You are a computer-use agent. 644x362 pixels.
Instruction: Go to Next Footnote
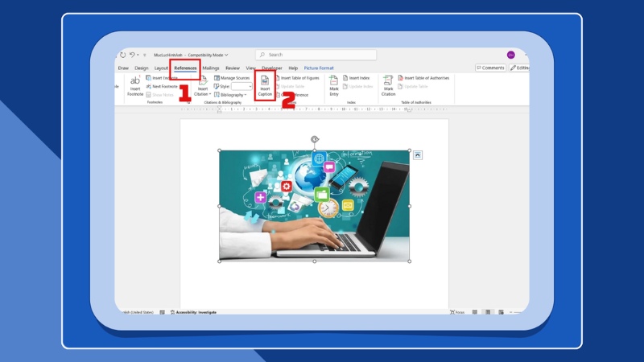point(162,86)
